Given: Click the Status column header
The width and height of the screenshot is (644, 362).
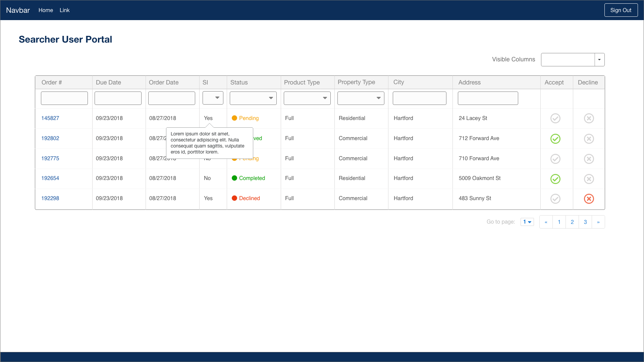Looking at the screenshot, I should click(239, 82).
